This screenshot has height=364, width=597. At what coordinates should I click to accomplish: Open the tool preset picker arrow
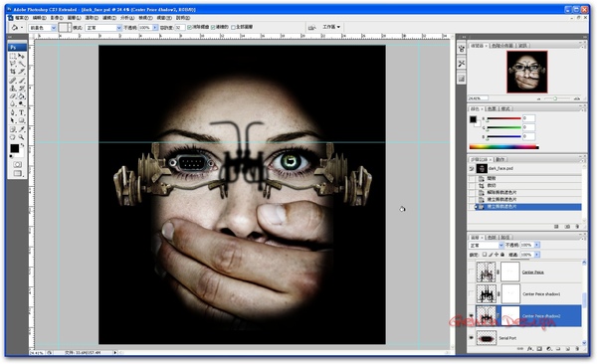coord(22,28)
